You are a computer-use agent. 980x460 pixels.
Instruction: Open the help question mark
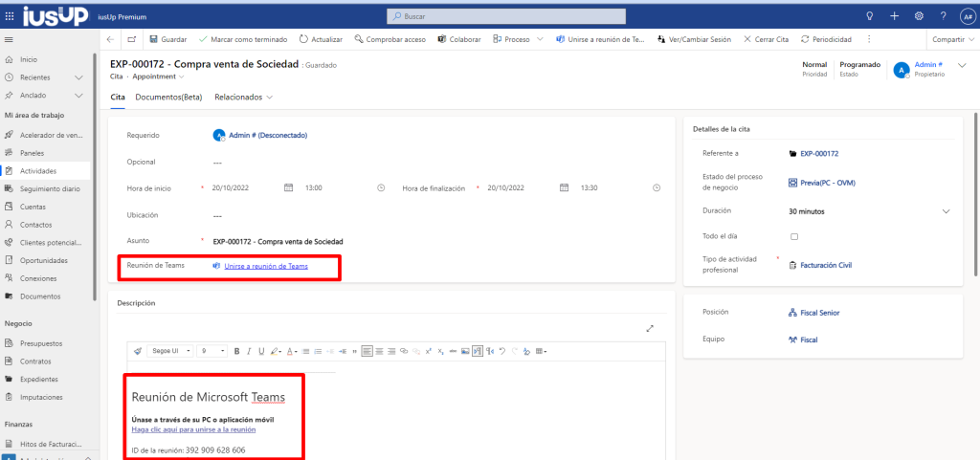point(943,16)
